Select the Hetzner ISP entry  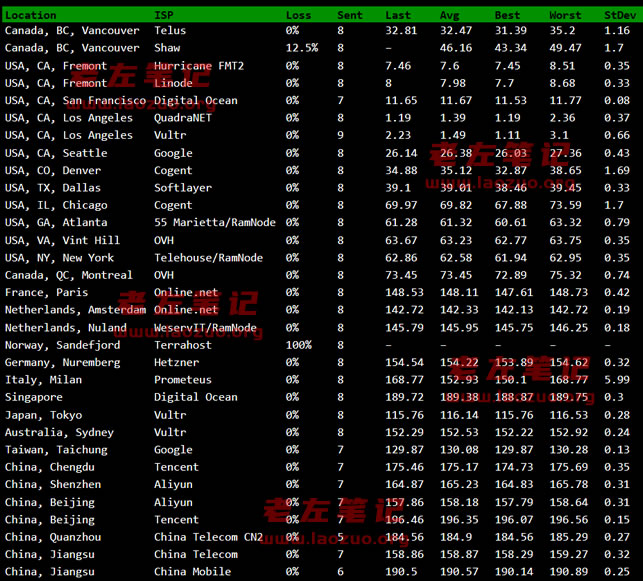pyautogui.click(x=176, y=362)
